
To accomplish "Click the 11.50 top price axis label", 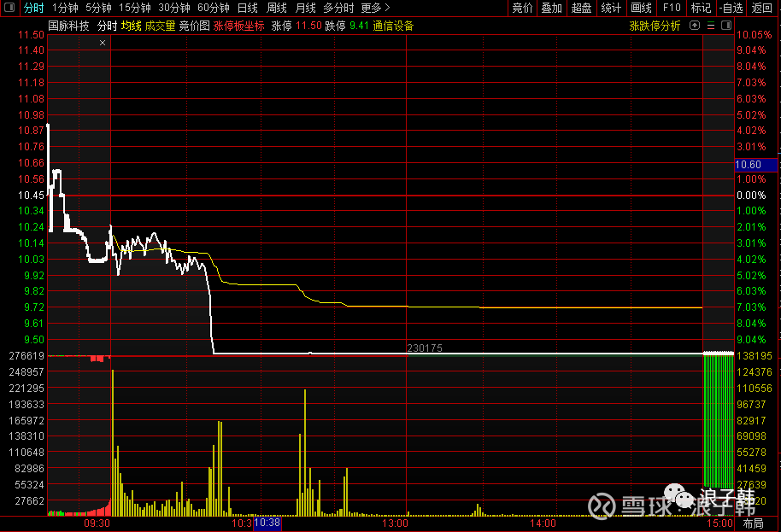I will tap(32, 35).
